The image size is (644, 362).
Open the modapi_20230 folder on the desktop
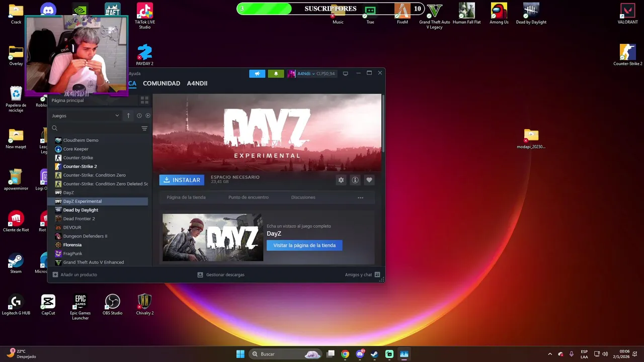[x=531, y=139]
